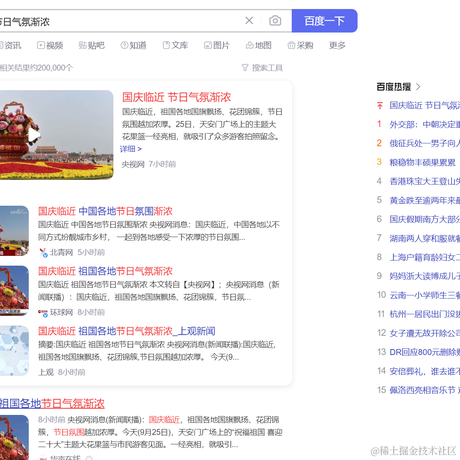
Task: Click the 详细 > link
Action: [x=131, y=149]
